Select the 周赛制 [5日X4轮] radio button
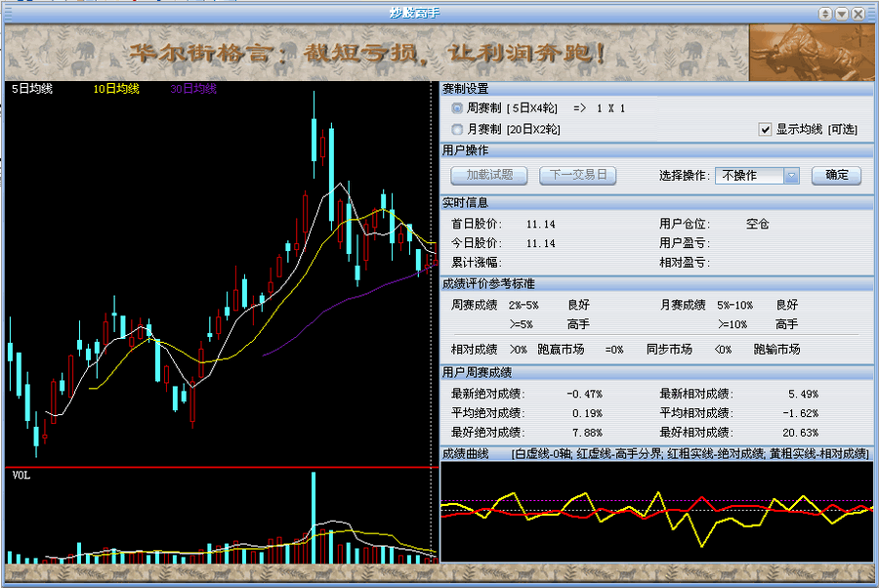This screenshot has height=588, width=879. tap(455, 107)
